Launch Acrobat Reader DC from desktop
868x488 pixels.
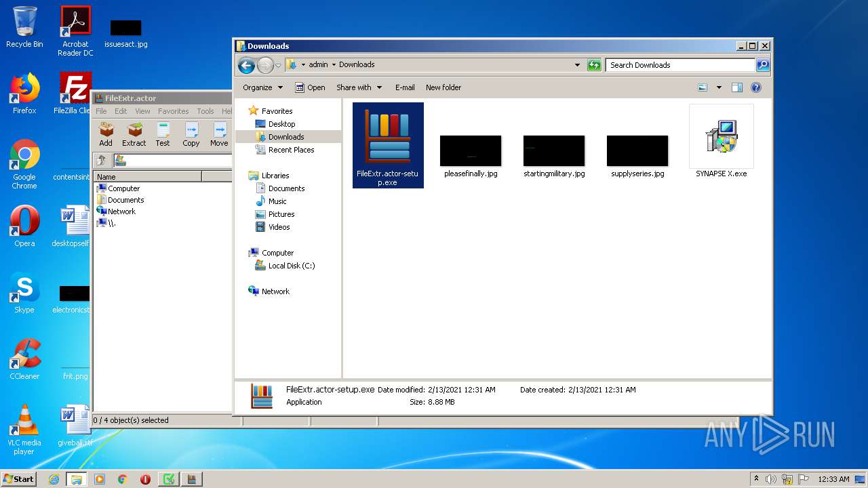point(75,31)
